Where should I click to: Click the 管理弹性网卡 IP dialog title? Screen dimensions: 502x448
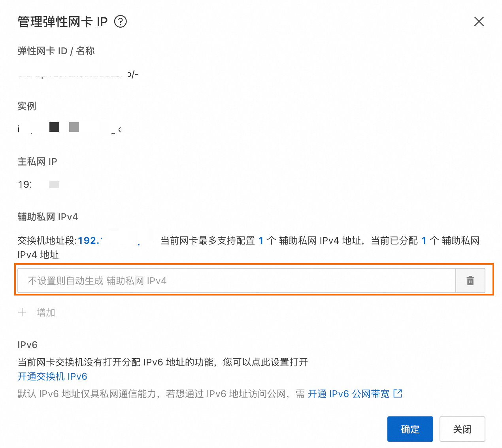(x=62, y=22)
